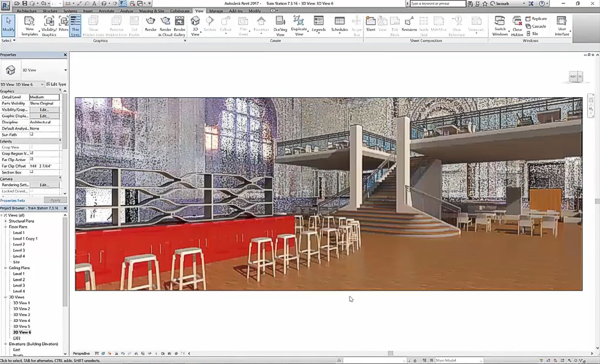Toggle the Crop Region Visible checkbox
Screen dimensions: 600x364
[x=32, y=153]
